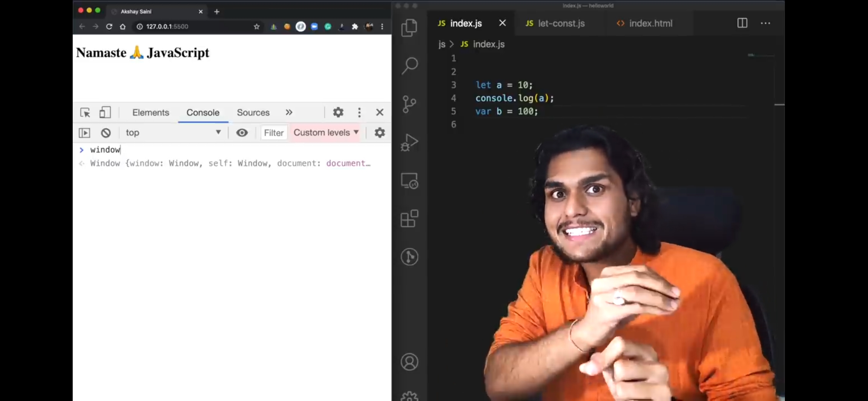Click the Accounts icon in activity bar

click(x=409, y=362)
